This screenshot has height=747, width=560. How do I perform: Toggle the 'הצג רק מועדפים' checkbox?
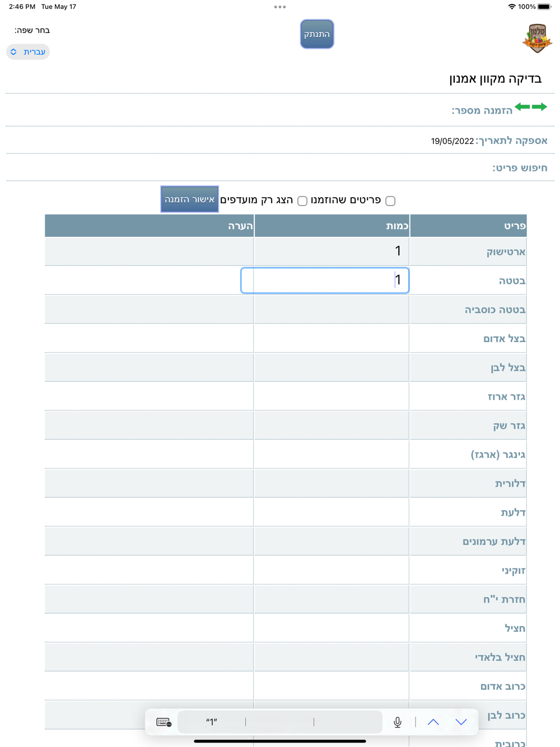[x=302, y=200]
